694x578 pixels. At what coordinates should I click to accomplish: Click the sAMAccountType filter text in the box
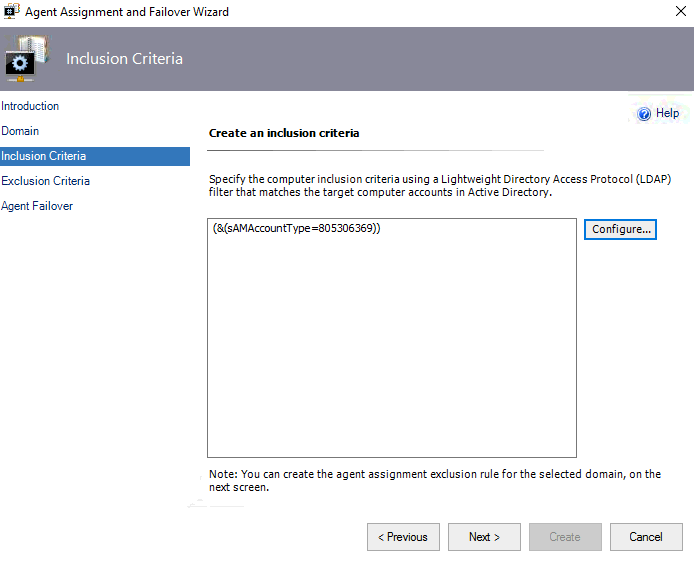coord(297,228)
